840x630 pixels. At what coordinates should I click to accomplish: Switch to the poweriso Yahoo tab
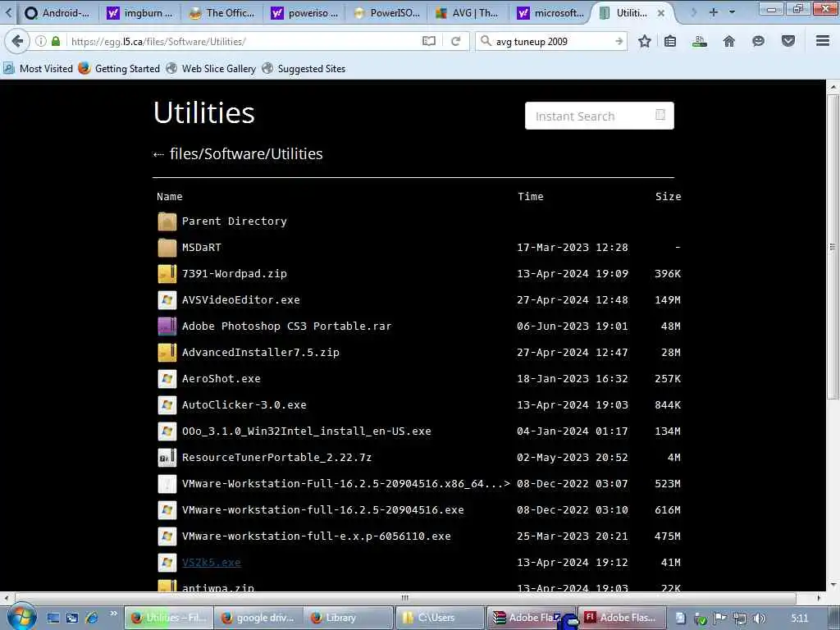click(x=304, y=13)
